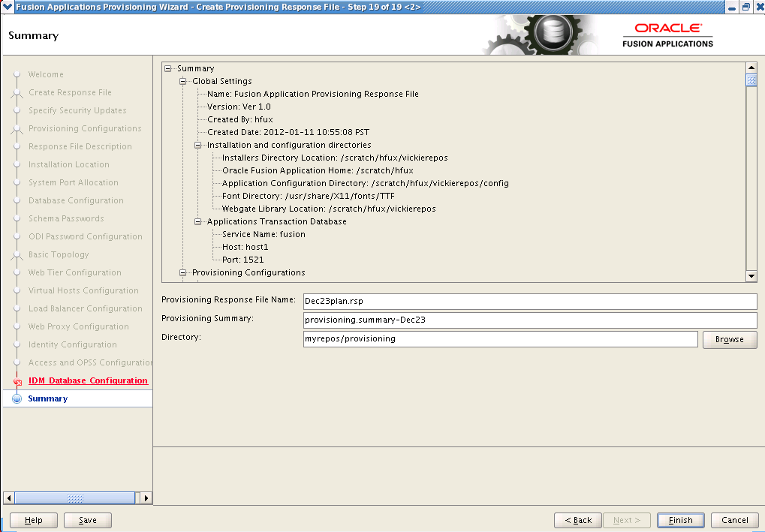Minimize the wizard window
Viewport: 765px width, 532px height.
tap(732, 8)
